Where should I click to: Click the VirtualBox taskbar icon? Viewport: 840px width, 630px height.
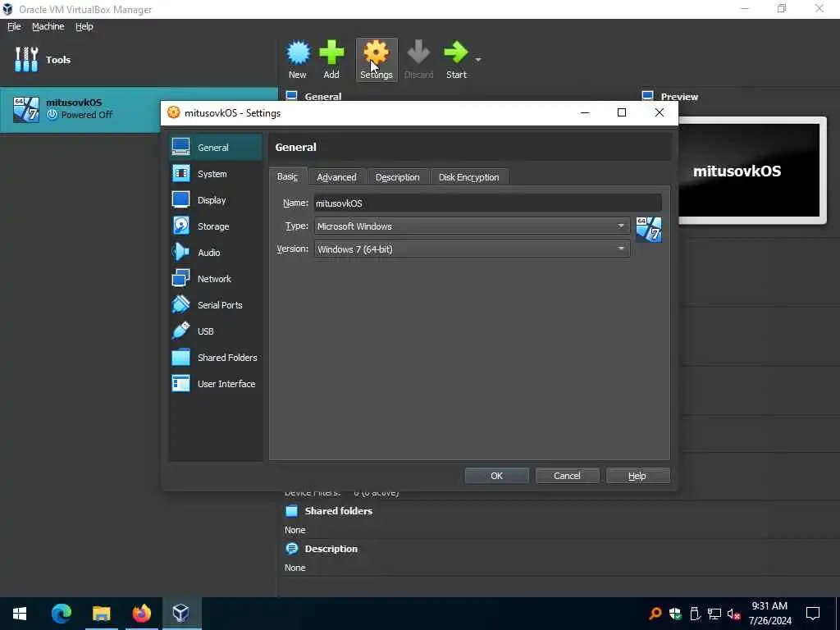point(181,614)
